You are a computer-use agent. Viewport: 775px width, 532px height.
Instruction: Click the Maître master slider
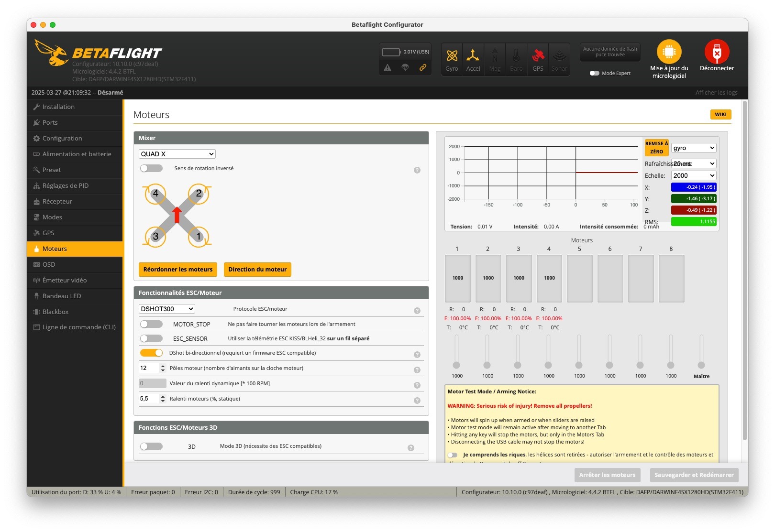click(701, 351)
